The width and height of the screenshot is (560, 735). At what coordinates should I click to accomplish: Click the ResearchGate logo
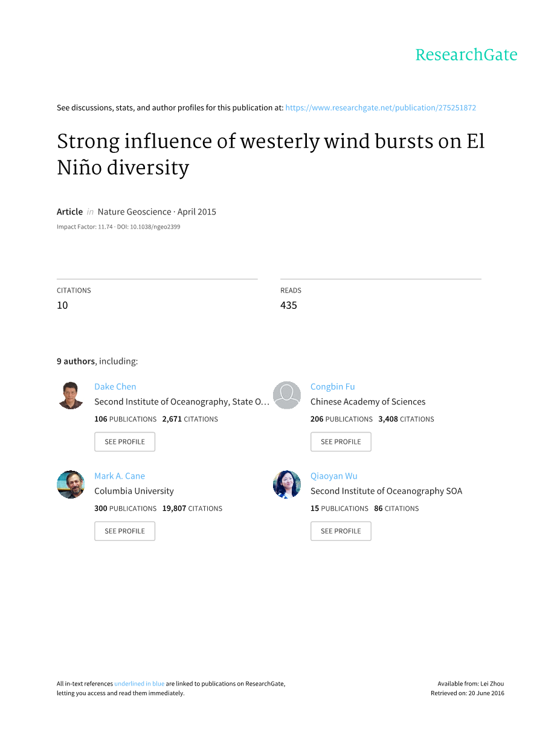[x=466, y=55]
